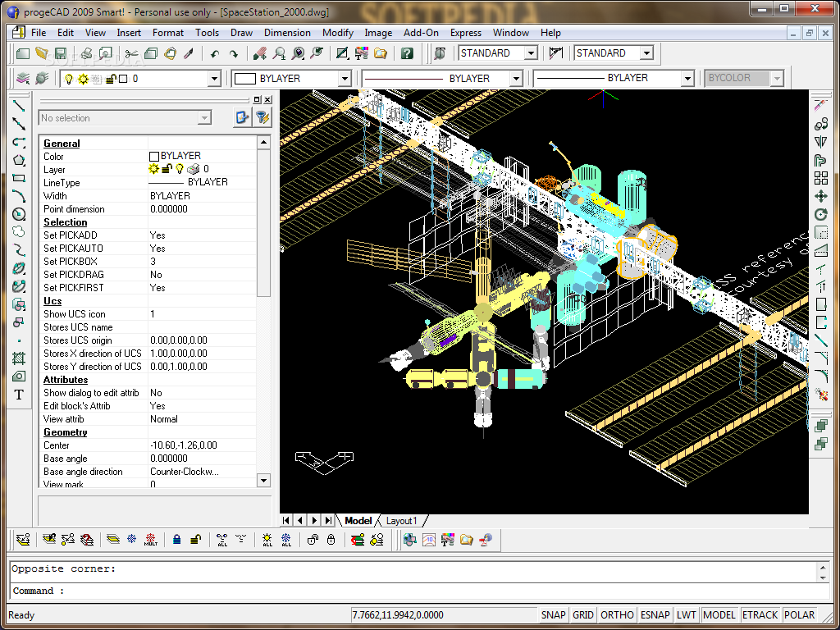Open the Express menu

coord(466,33)
